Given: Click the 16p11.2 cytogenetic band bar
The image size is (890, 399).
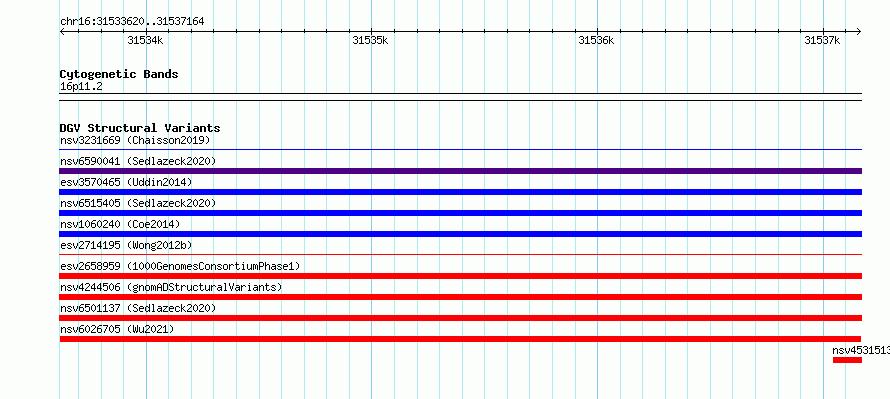Looking at the screenshot, I should pos(461,97).
